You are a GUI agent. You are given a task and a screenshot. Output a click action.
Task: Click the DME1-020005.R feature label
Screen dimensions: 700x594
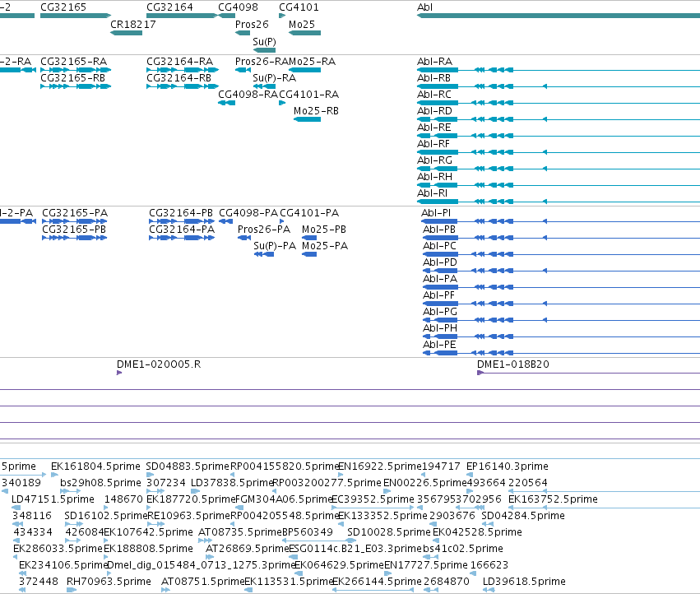(159, 364)
